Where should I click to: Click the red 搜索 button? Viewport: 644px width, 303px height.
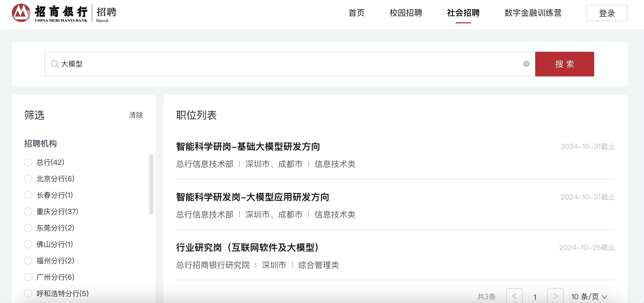(564, 64)
